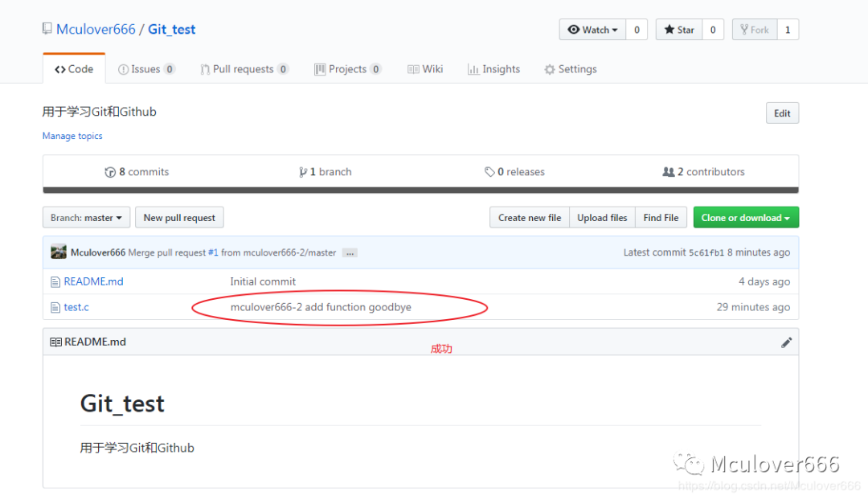
Task: Click the 4 days ago timestamp
Action: [x=764, y=281]
